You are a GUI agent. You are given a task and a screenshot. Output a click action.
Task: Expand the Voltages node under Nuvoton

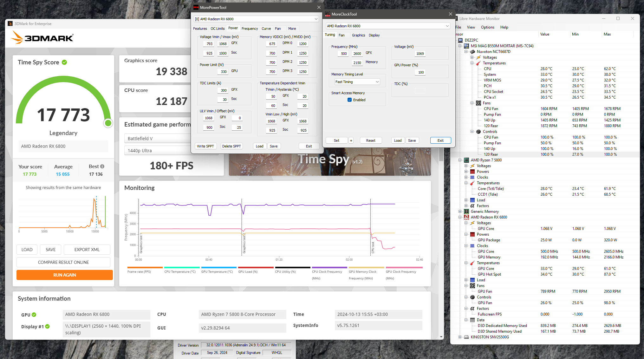(472, 57)
